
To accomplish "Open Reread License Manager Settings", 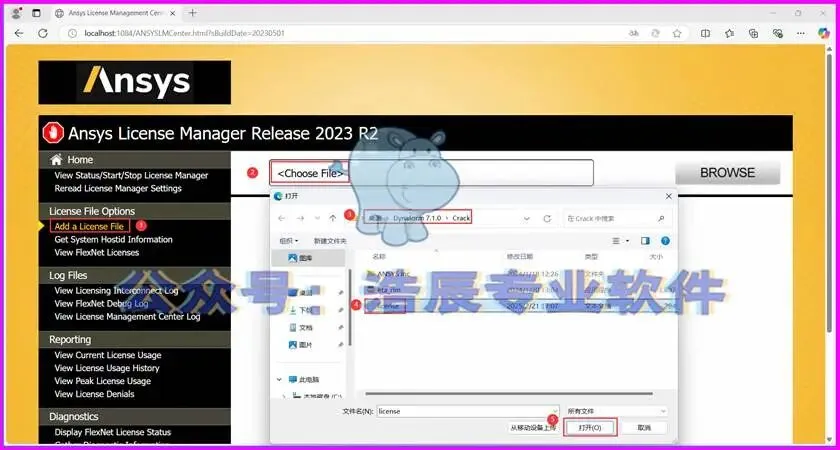I will [118, 188].
